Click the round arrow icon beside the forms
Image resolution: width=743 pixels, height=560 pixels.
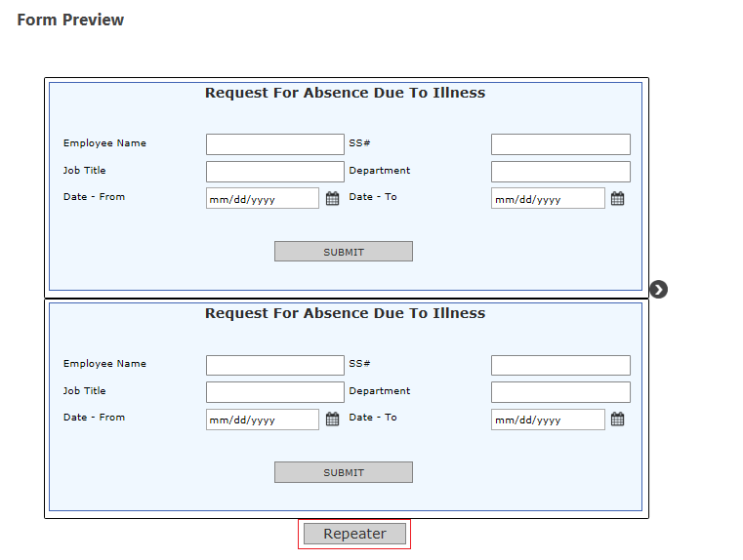[x=659, y=289]
